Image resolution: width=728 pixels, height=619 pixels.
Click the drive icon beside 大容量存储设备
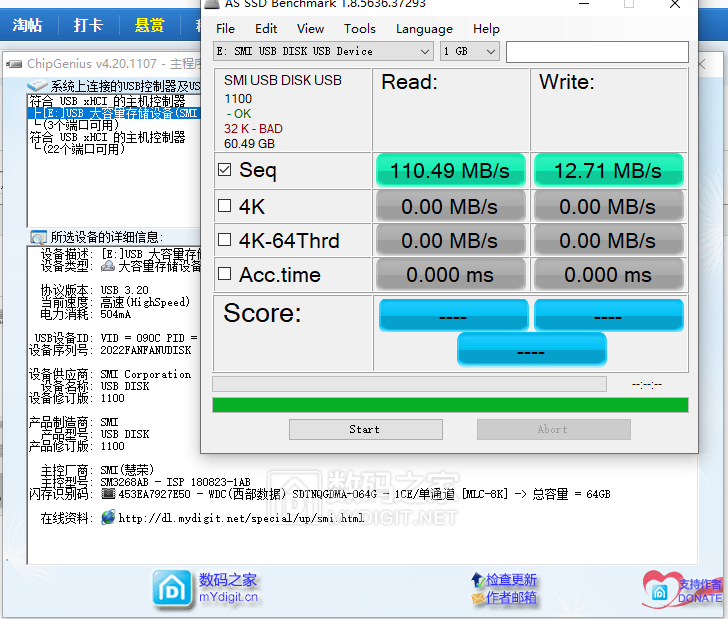click(x=108, y=266)
